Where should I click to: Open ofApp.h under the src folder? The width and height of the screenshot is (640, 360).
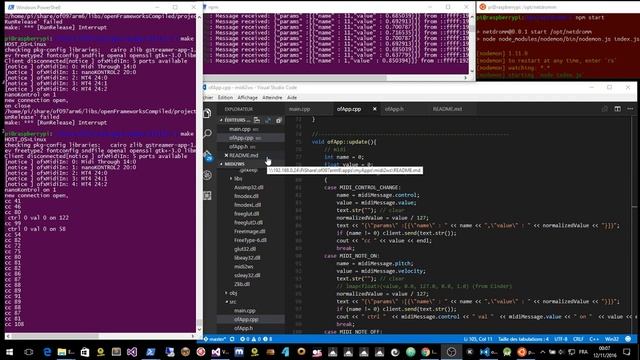243,328
